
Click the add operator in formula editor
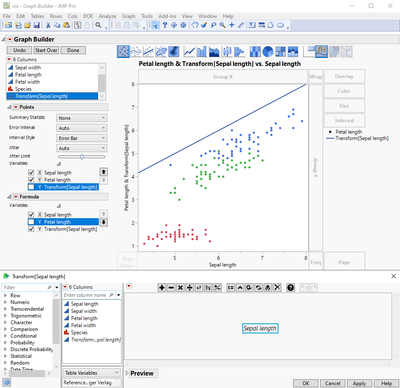[162, 287]
